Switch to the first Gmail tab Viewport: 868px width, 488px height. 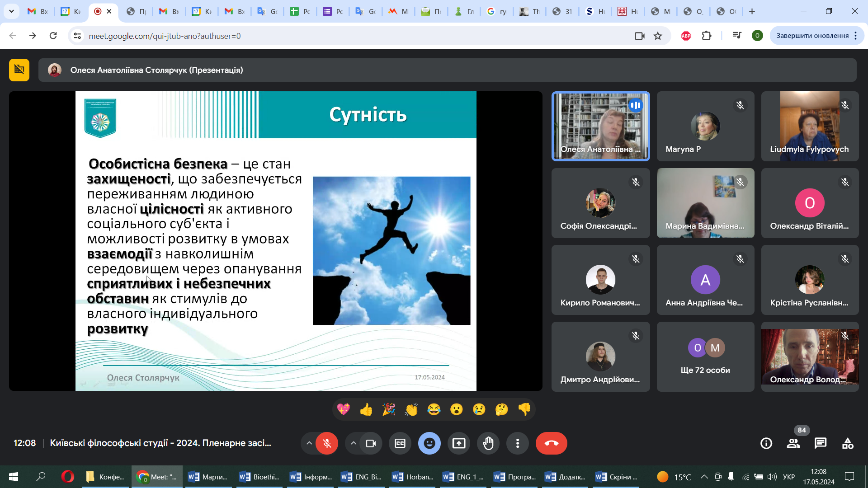click(x=38, y=11)
